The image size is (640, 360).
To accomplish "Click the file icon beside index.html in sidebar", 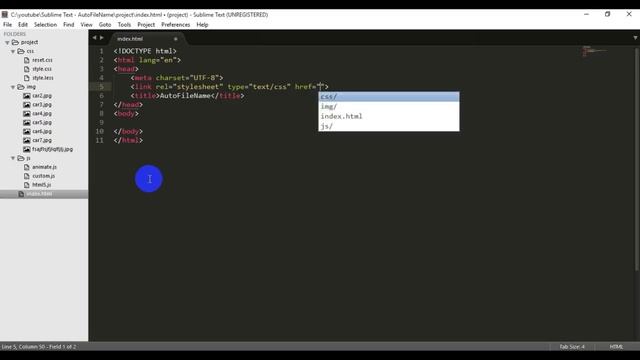I will pyautogui.click(x=21, y=194).
